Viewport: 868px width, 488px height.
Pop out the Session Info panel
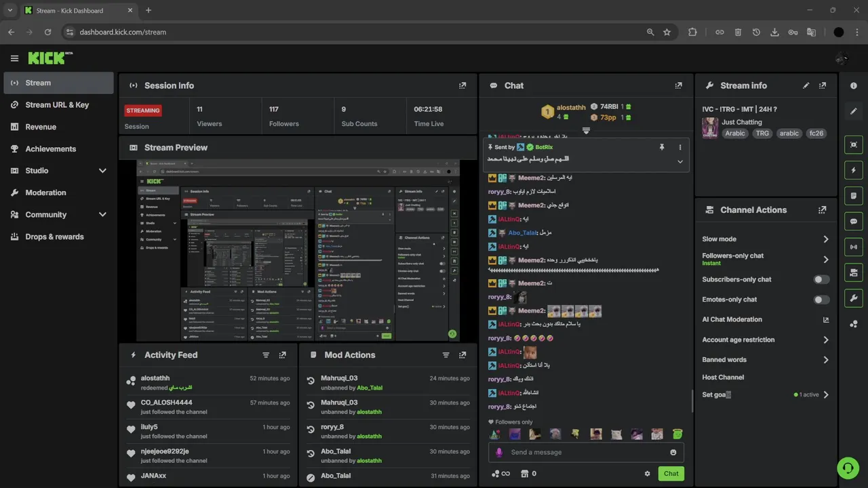462,85
